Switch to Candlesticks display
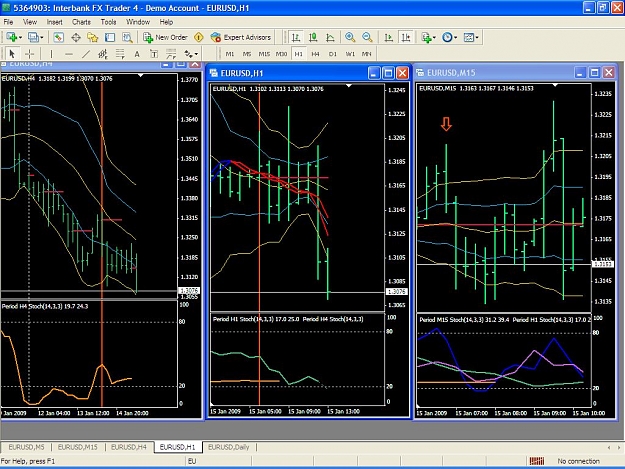Viewport: 625px width, 469px height. tap(313, 37)
